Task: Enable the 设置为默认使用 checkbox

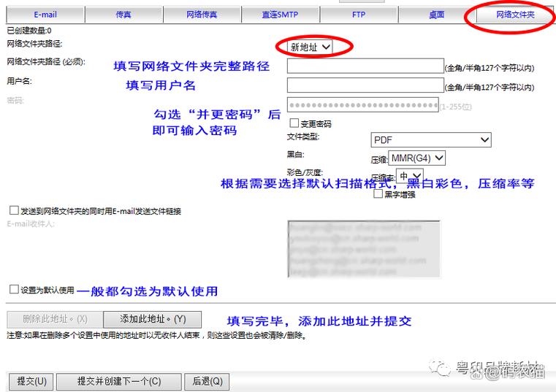Action: point(14,290)
